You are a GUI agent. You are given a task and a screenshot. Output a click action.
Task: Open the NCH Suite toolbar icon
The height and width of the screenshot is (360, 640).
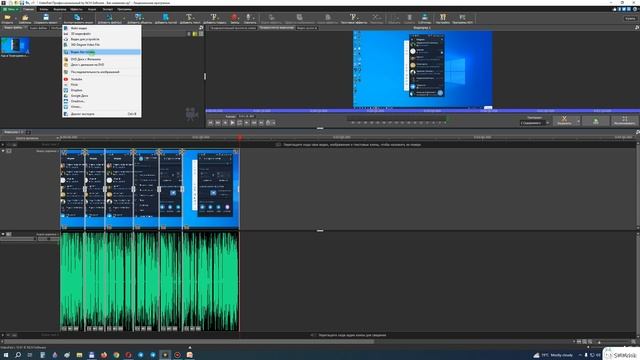(x=462, y=18)
